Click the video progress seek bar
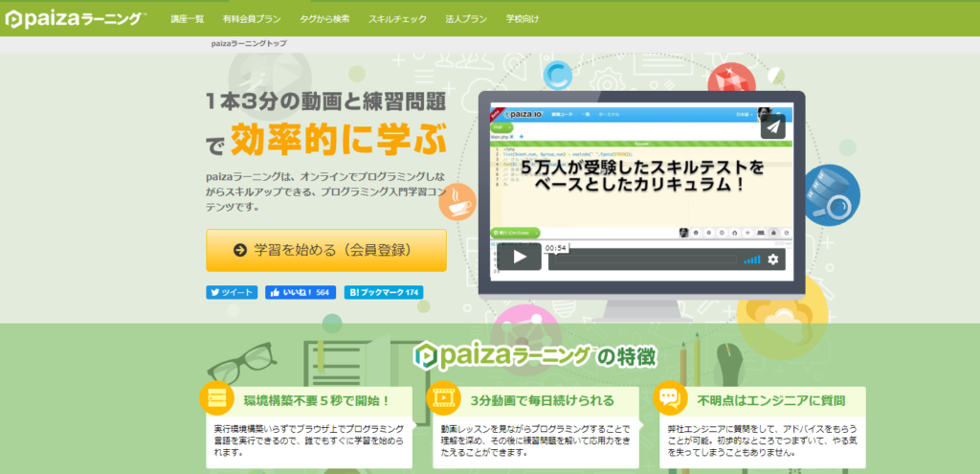The width and height of the screenshot is (980, 474). point(646,260)
